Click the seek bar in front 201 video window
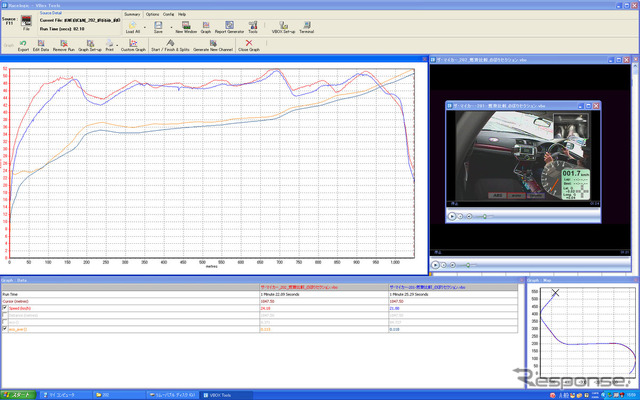640x400 pixels. [x=523, y=209]
